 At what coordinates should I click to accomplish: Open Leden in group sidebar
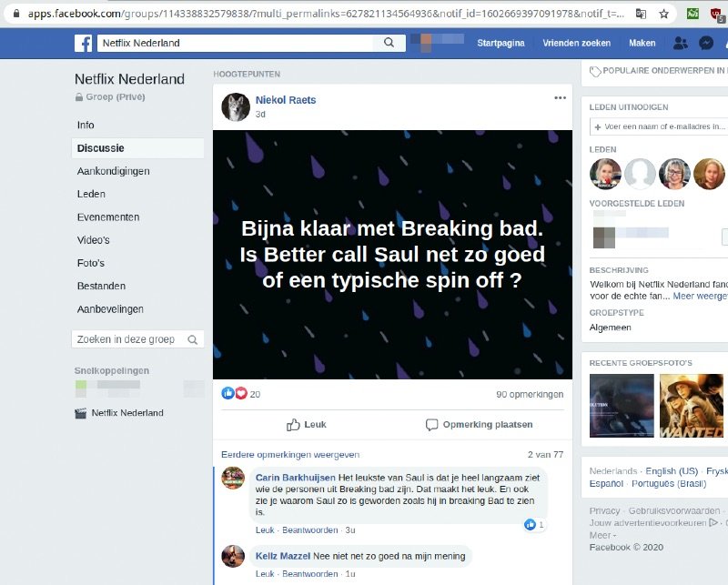(x=91, y=194)
